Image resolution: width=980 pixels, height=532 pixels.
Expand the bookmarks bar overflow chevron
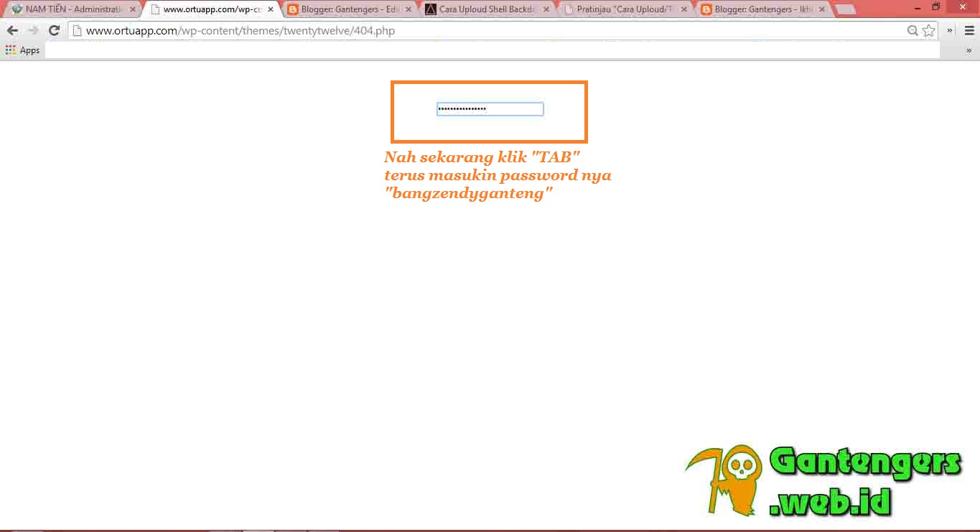(969, 50)
